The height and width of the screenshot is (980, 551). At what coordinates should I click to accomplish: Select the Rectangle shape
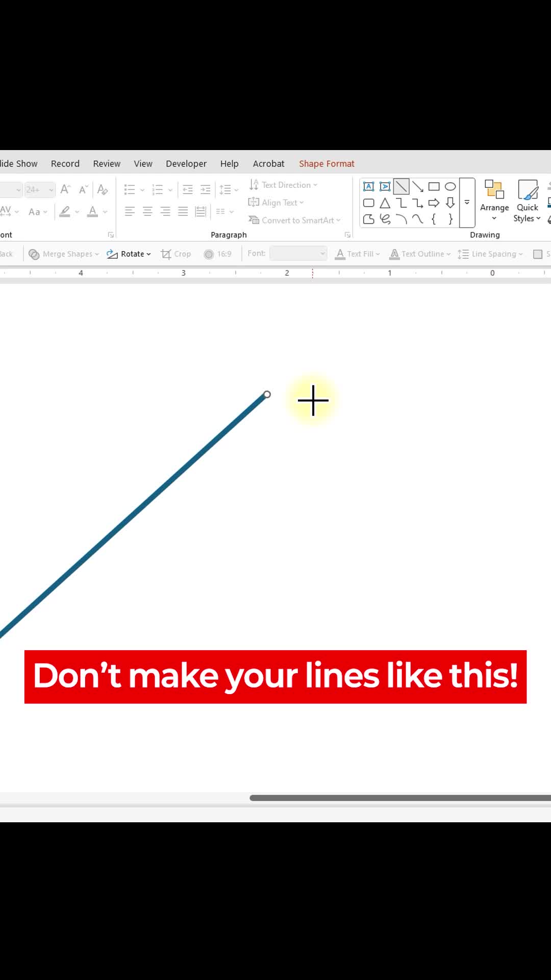434,187
